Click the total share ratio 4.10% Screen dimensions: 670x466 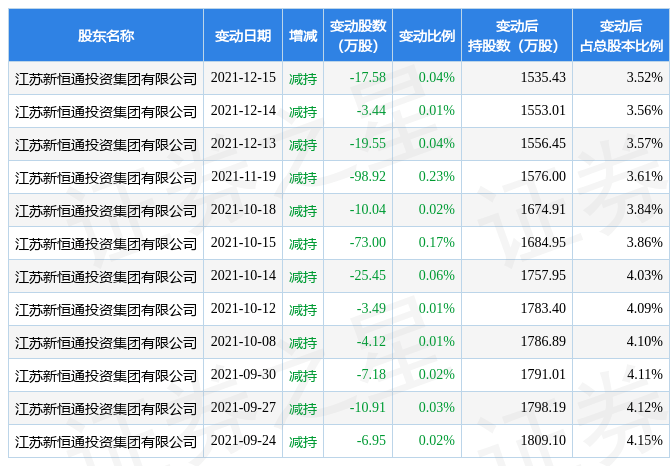(x=644, y=341)
